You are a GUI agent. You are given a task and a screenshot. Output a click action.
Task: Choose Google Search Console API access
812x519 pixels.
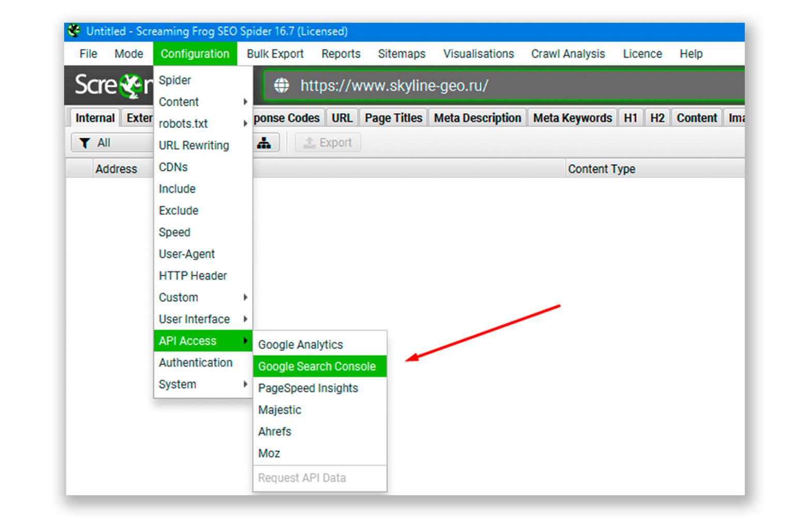click(320, 366)
